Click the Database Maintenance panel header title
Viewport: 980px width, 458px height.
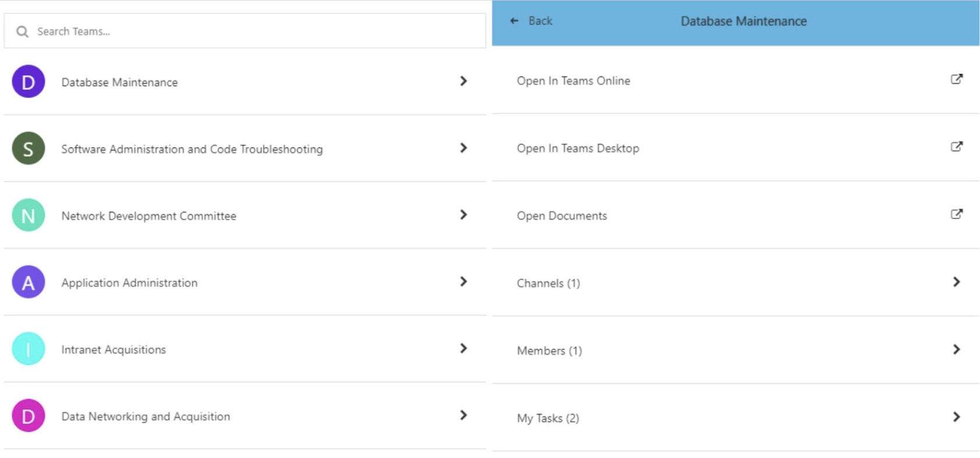click(x=744, y=22)
